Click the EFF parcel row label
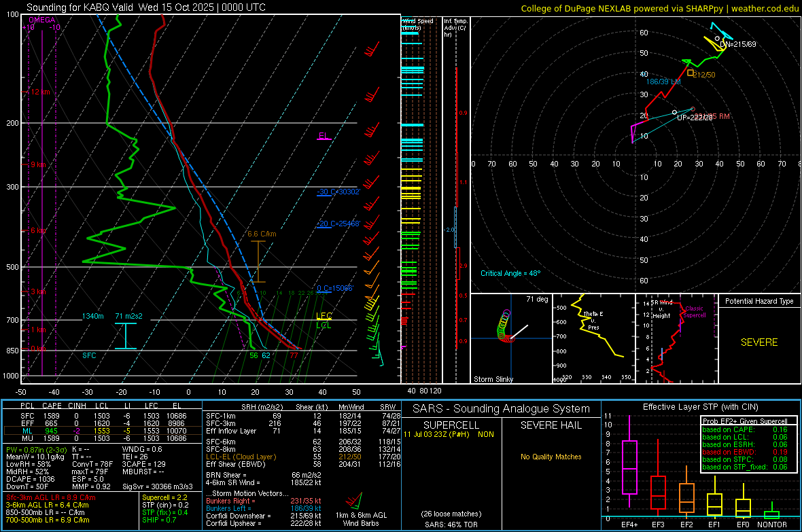802x532 pixels. pyautogui.click(x=27, y=423)
